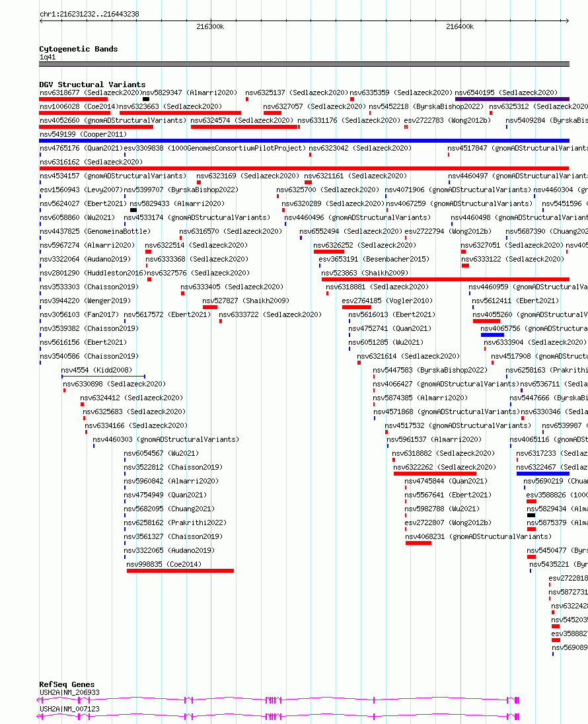
Task: Select the thin blue nsv4554 span line
Action: [104, 377]
